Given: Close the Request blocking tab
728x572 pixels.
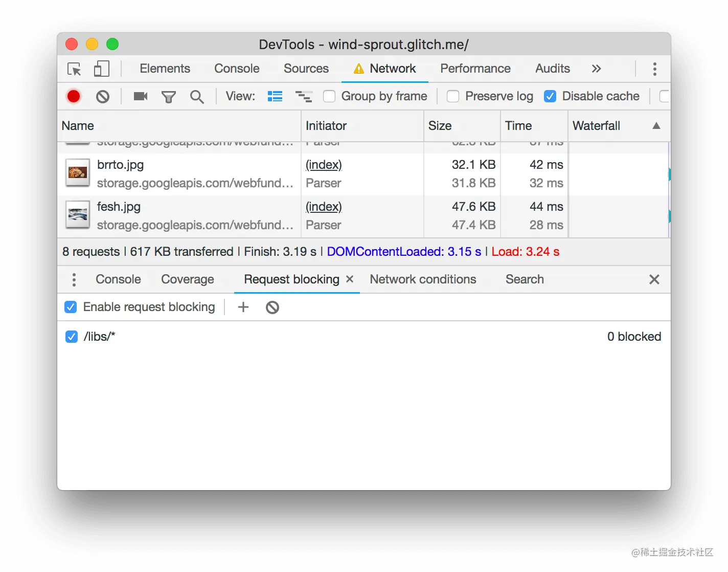Looking at the screenshot, I should click(350, 279).
